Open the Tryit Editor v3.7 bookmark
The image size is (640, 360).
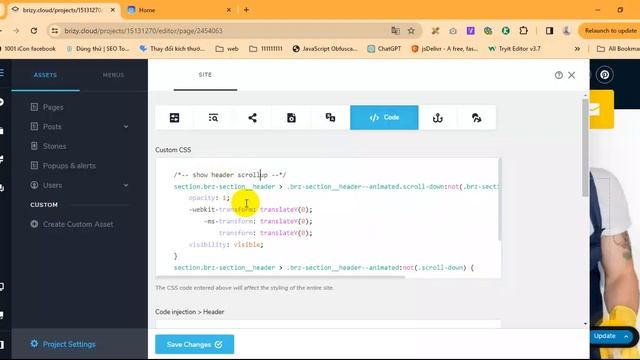(514, 49)
